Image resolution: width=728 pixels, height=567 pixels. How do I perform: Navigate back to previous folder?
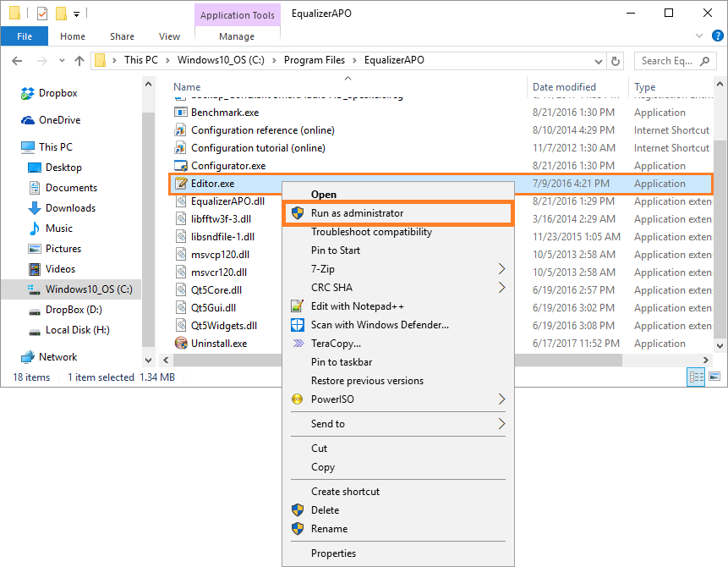[17, 61]
